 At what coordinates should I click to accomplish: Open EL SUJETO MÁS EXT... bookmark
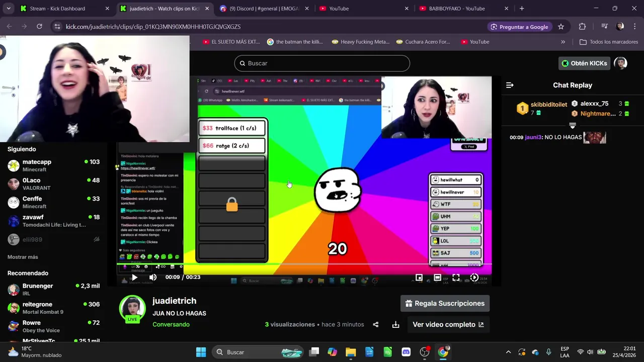(231, 42)
